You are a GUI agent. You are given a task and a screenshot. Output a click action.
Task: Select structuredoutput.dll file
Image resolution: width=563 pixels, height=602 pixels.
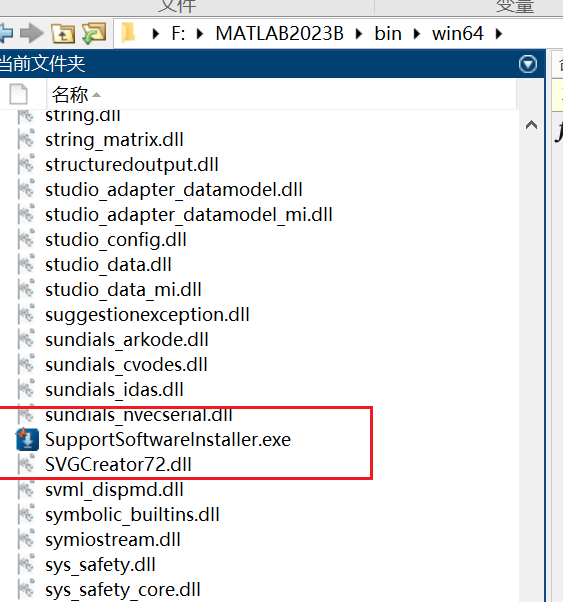[132, 165]
